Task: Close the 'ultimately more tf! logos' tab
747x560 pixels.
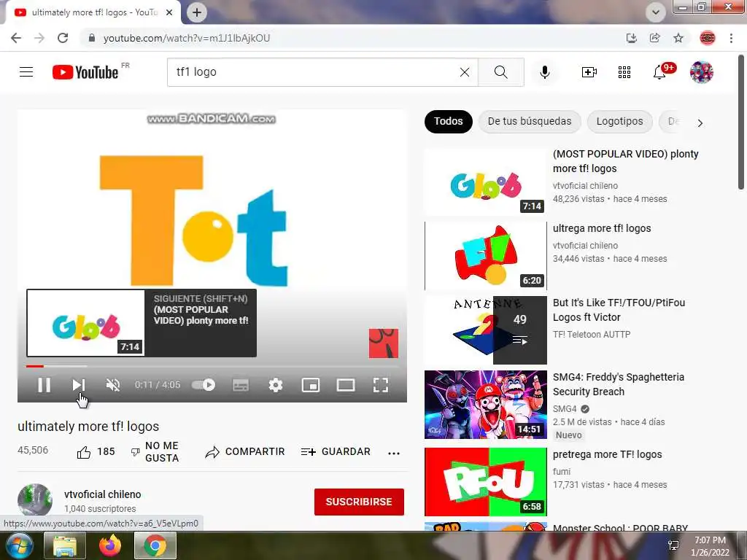Action: (169, 12)
